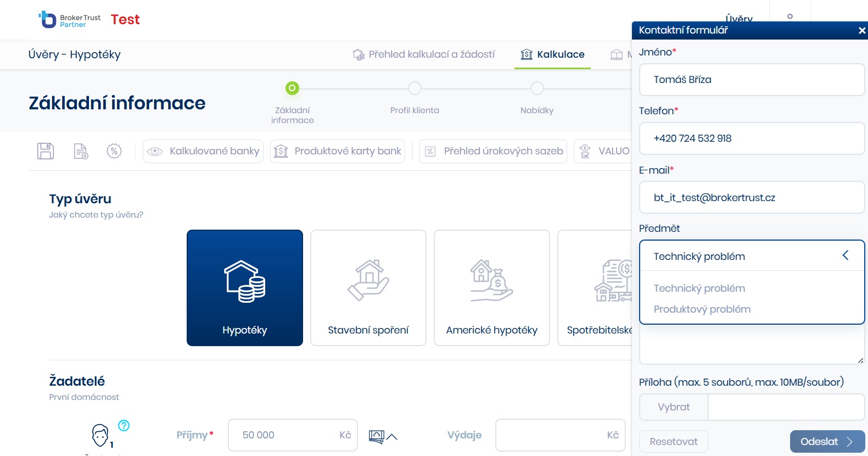Go to the Profil klienta progress step

click(415, 88)
